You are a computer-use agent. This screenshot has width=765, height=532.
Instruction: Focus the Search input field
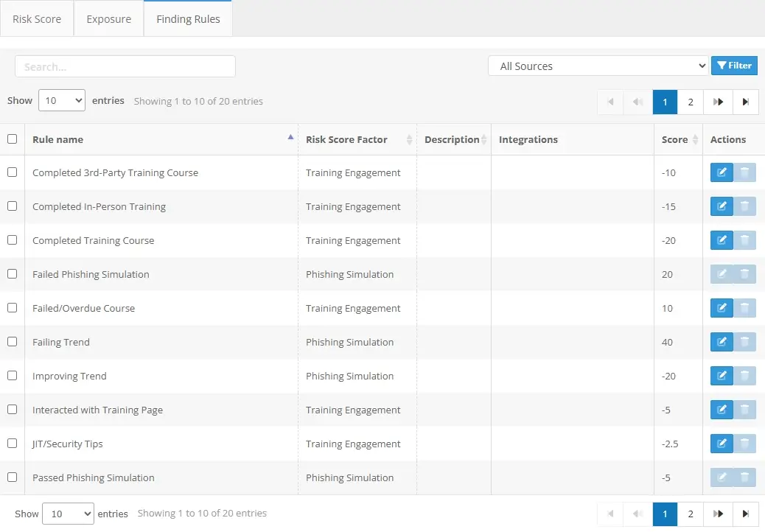point(125,66)
